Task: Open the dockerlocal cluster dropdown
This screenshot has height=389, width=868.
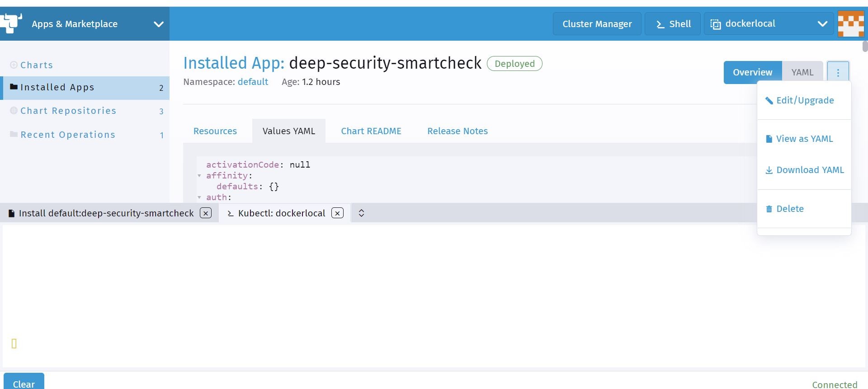Action: [x=769, y=24]
